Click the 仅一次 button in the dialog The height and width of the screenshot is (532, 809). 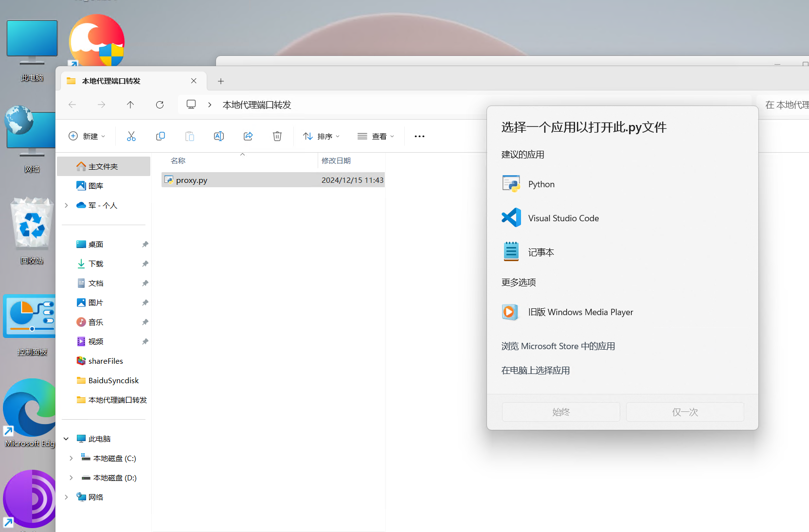point(684,412)
